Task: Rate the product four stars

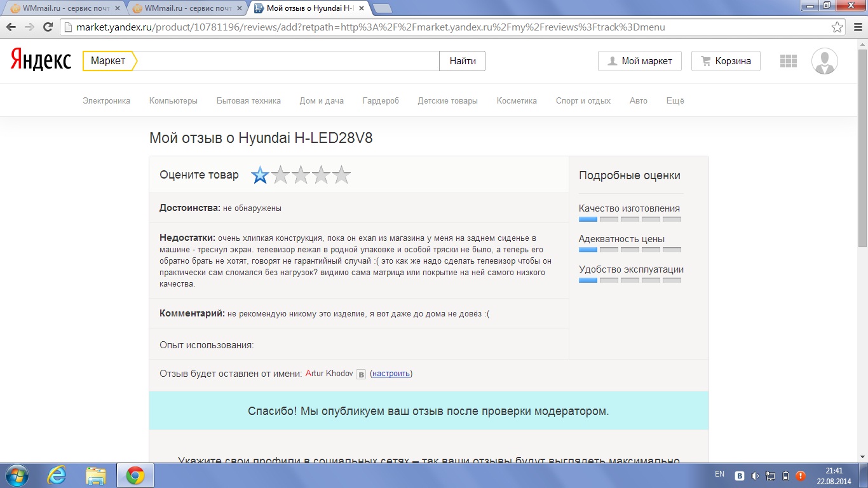Action: click(321, 175)
